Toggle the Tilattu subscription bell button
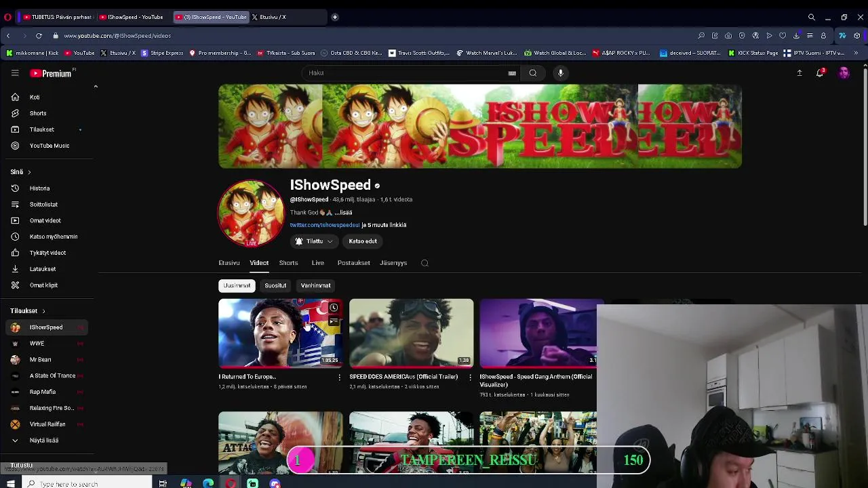868x488 pixels. pos(314,241)
